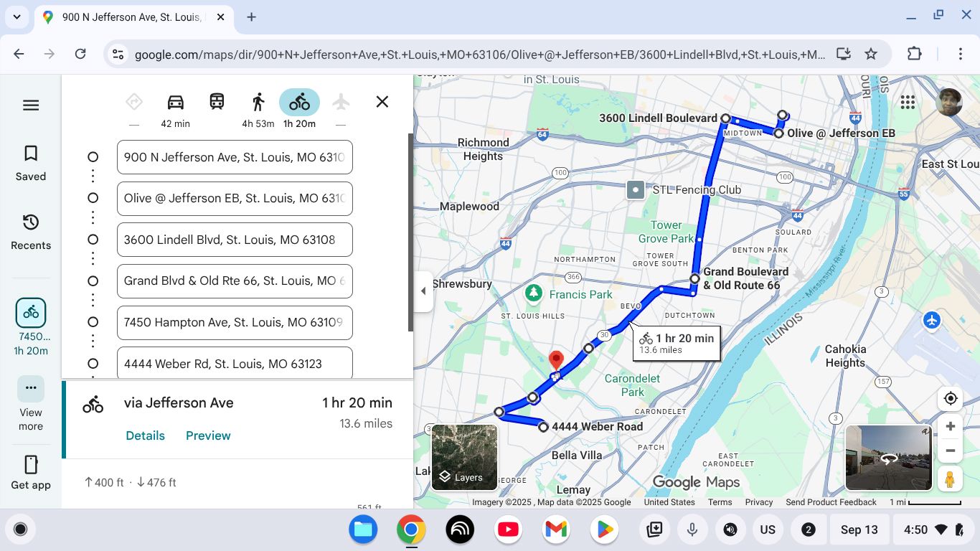Viewport: 980px width, 551px height.
Task: Center map on your location
Action: (x=951, y=399)
